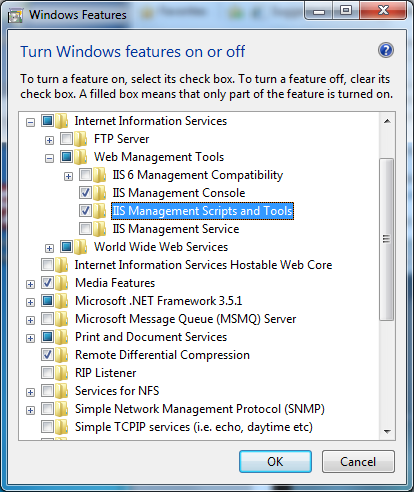Select the RIP Listener label

click(106, 373)
